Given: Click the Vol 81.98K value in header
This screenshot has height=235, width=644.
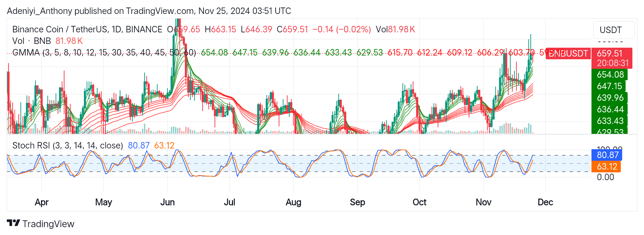Looking at the screenshot, I should pyautogui.click(x=395, y=29).
